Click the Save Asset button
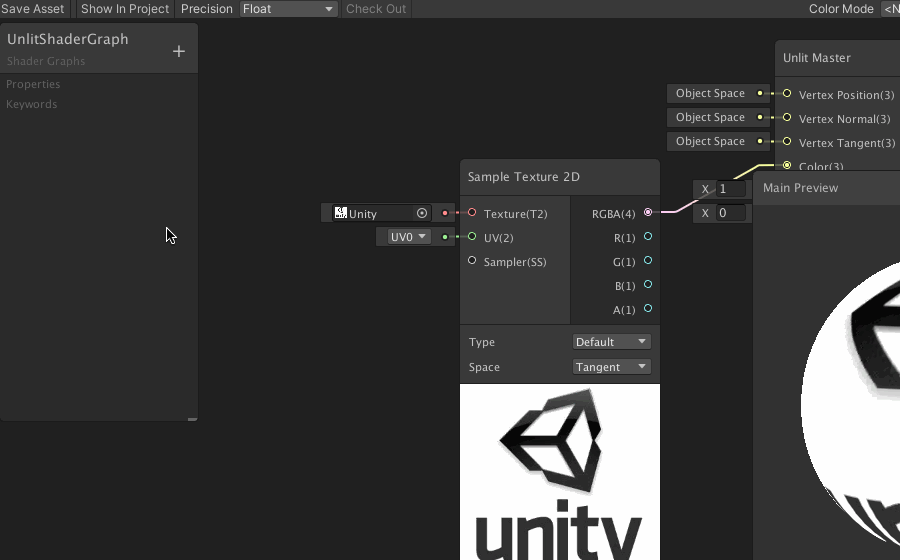This screenshot has width=900, height=560. 33,9
